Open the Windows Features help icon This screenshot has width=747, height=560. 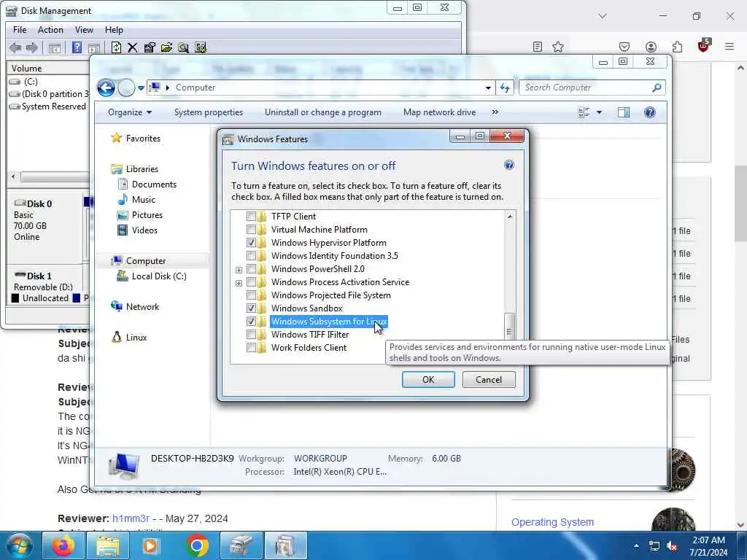click(508, 165)
